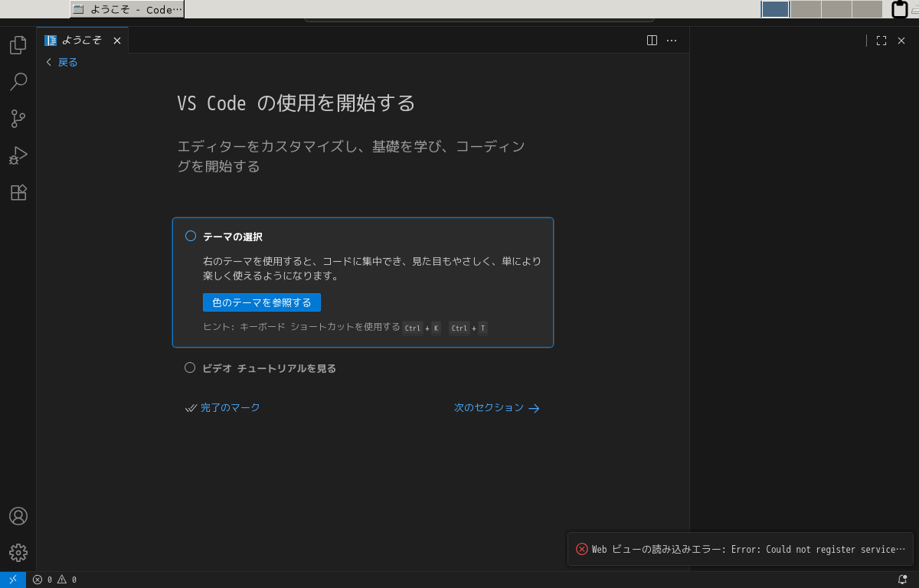The width and height of the screenshot is (919, 588).
Task: Switch to the first workspace in pager
Action: (x=776, y=9)
